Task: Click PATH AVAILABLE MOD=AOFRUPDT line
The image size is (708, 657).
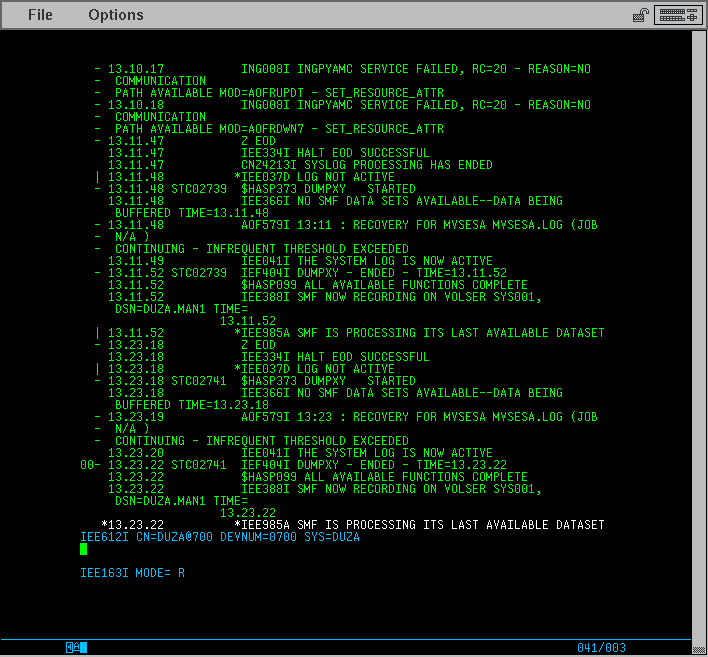Action: tap(269, 93)
